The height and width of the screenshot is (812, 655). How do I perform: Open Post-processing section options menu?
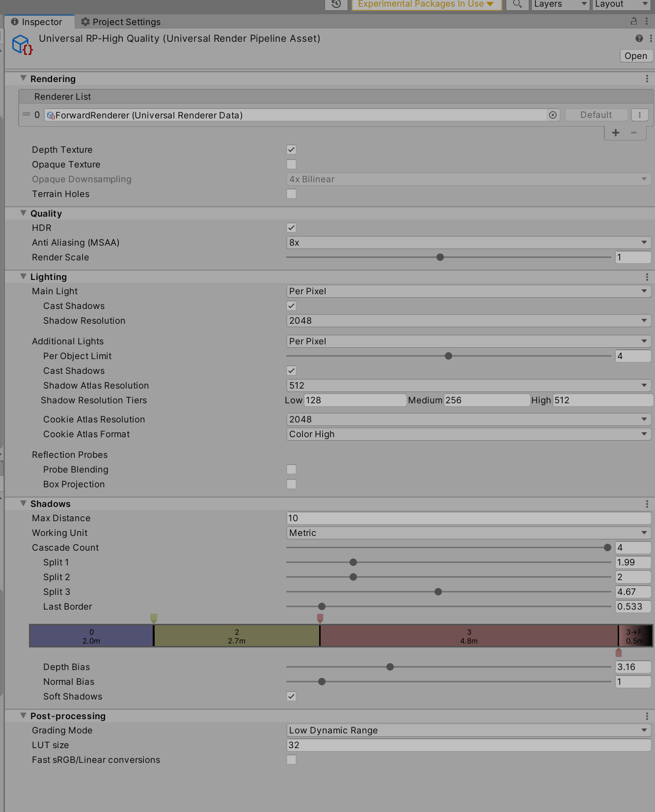point(647,716)
